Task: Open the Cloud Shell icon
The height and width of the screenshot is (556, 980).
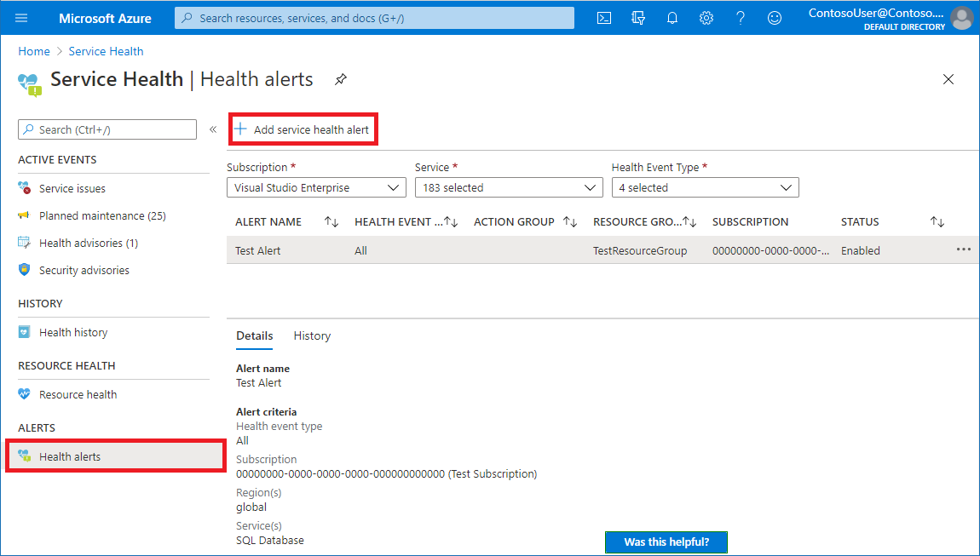Action: tap(604, 17)
